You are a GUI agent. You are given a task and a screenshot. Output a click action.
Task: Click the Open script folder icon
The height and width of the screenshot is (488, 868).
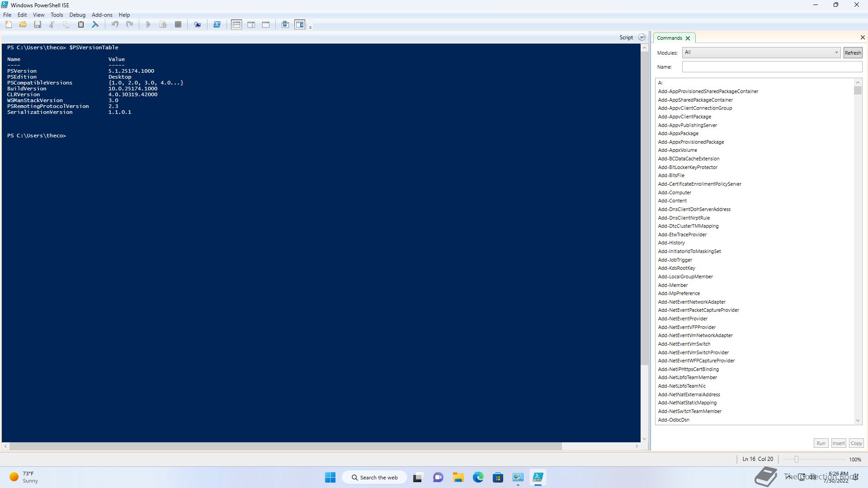tap(23, 25)
